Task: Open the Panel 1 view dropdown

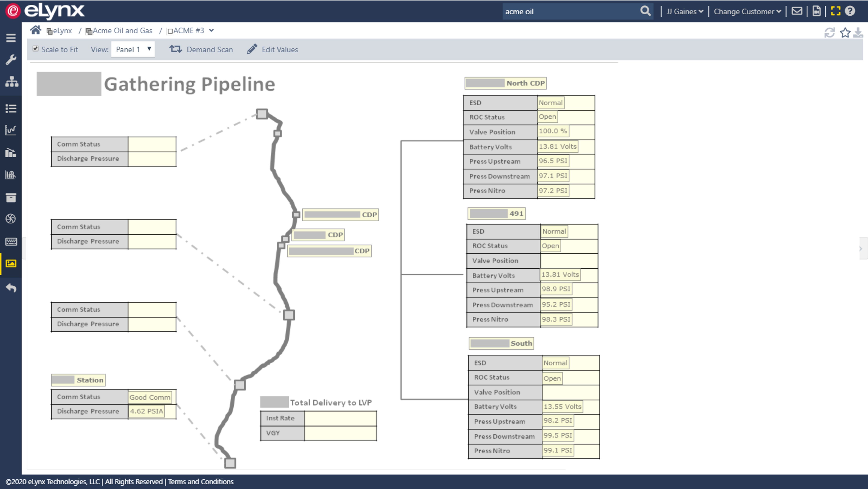Action: click(x=133, y=49)
